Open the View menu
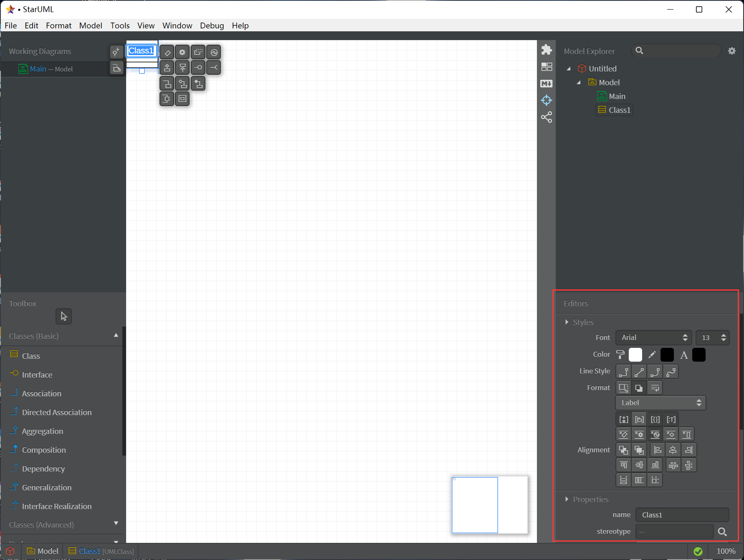 click(146, 25)
